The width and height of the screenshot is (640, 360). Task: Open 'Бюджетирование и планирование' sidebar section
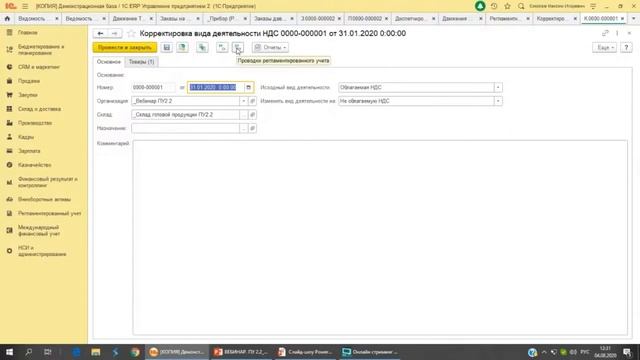[41, 50]
